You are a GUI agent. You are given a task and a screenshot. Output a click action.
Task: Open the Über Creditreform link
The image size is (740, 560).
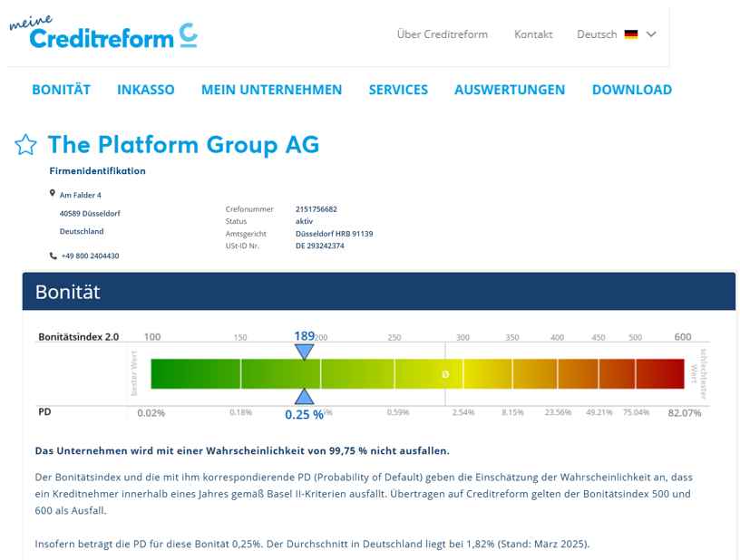(x=443, y=34)
